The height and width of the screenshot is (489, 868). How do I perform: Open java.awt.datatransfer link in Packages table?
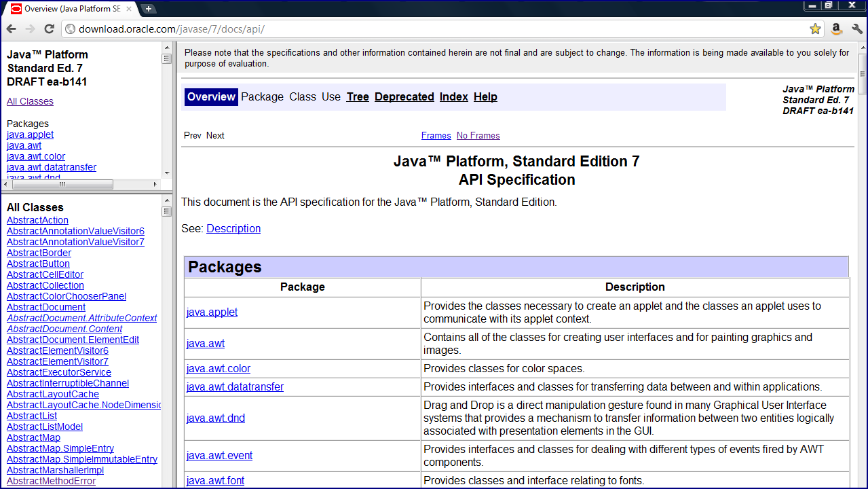[x=235, y=387]
